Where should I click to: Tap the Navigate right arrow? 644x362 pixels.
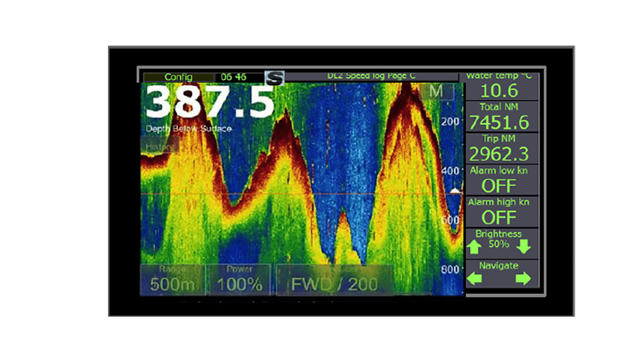coord(523,279)
